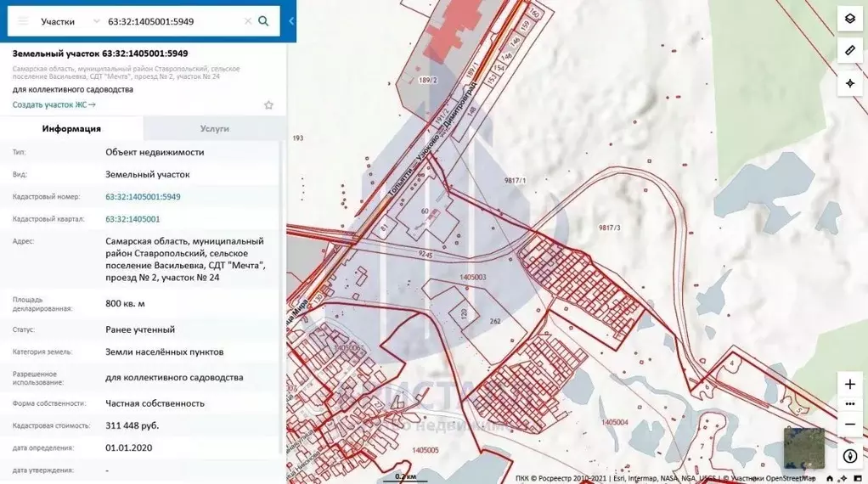Open the map layers panel
This screenshot has height=484, width=868.
click(849, 19)
